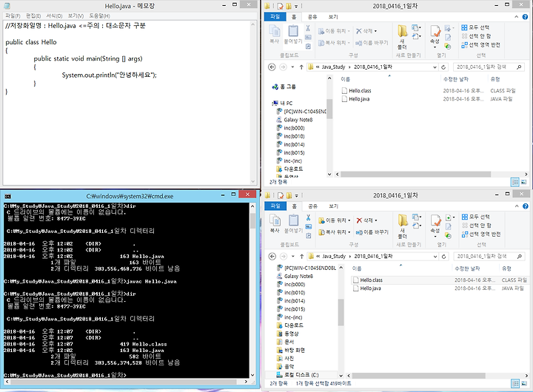Image resolution: width=533 pixels, height=392 pixels.
Task: Click horizontal scrollbar thumb in top Explorer file pane
Action: click(x=416, y=175)
